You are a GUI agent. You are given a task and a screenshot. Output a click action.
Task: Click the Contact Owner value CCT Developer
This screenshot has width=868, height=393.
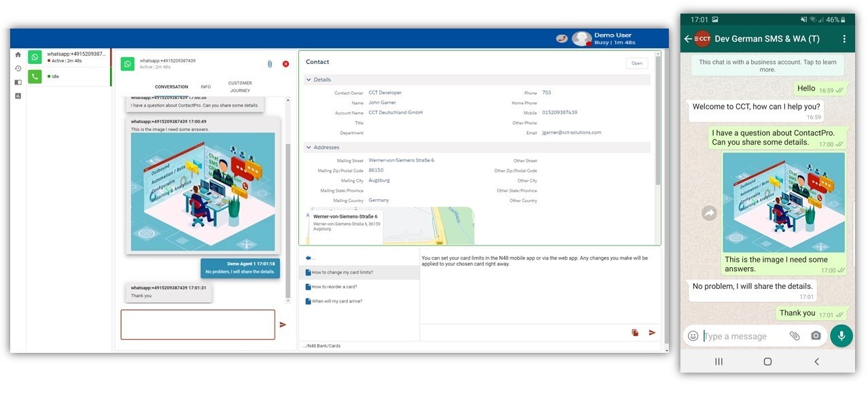(x=385, y=92)
